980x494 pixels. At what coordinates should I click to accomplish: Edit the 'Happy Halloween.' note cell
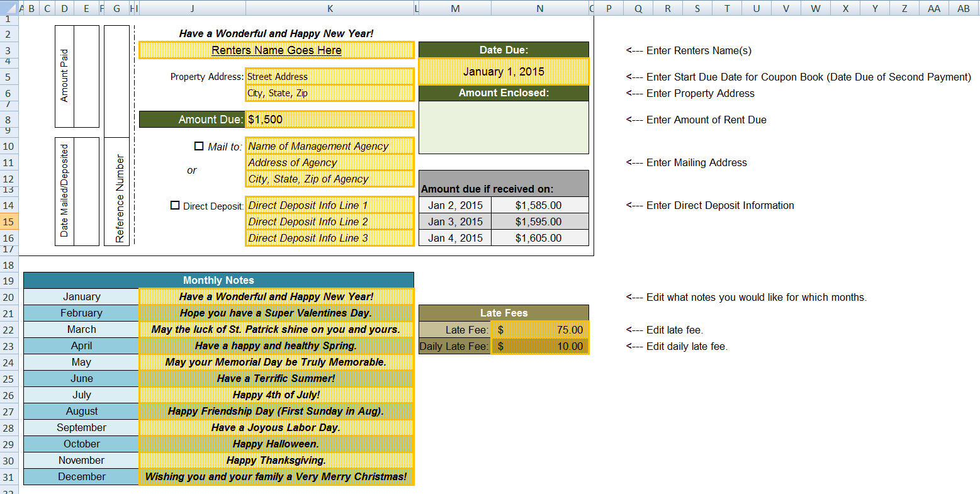(276, 444)
